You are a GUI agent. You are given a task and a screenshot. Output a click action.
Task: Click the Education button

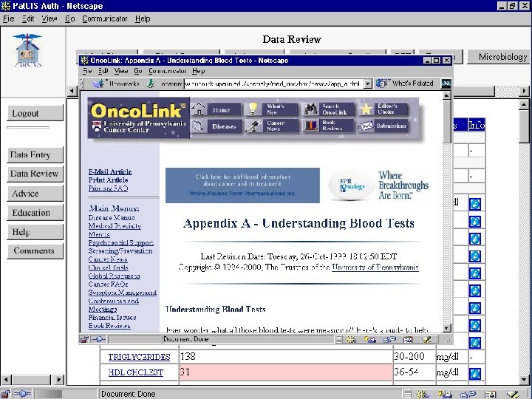[35, 213]
